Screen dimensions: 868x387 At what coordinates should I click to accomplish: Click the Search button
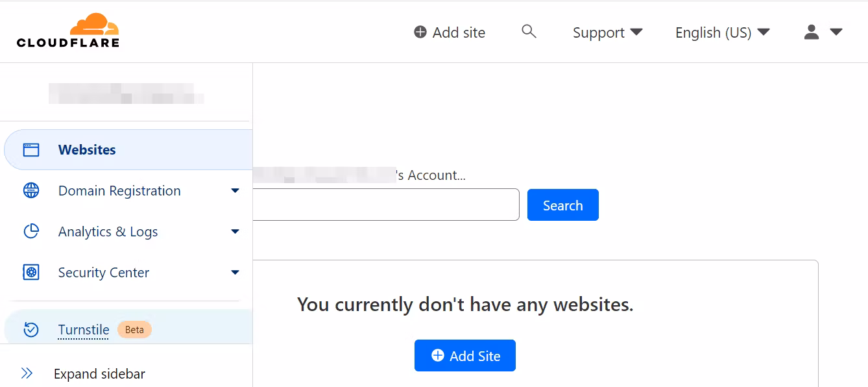562,205
